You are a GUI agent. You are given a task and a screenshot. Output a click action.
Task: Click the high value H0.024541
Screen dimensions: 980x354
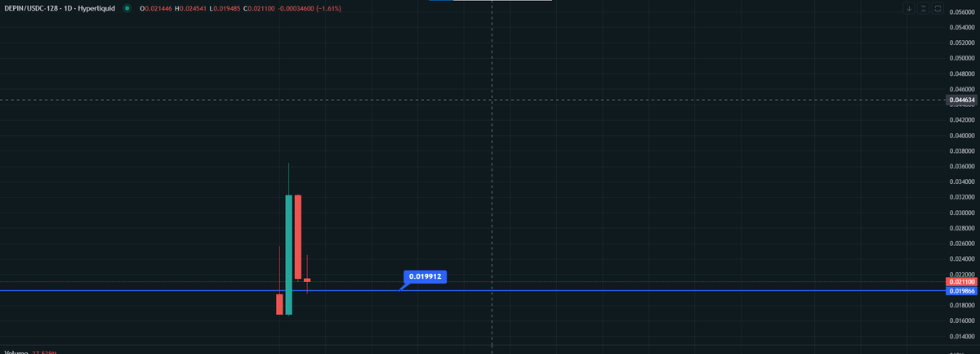190,8
